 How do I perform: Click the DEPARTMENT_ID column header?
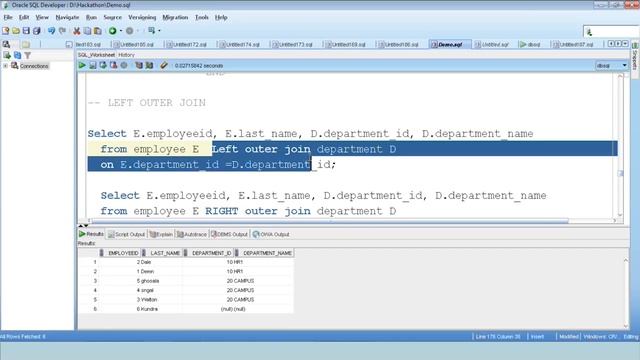point(209,253)
